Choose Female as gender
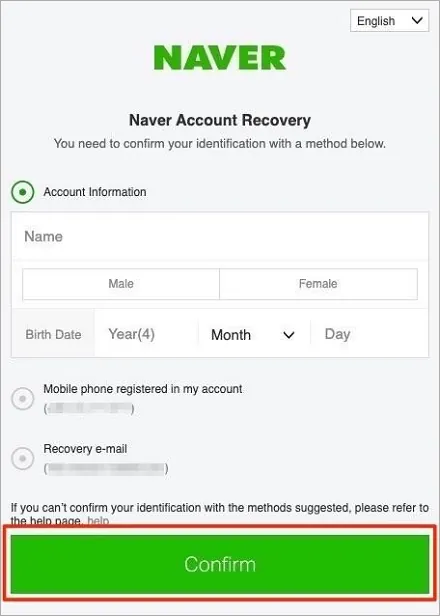The width and height of the screenshot is (440, 616). 318,284
